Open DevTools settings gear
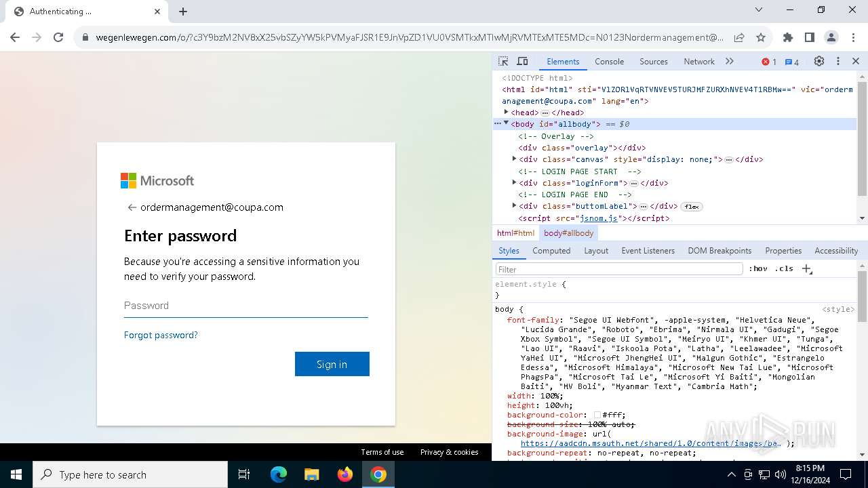 tap(819, 61)
